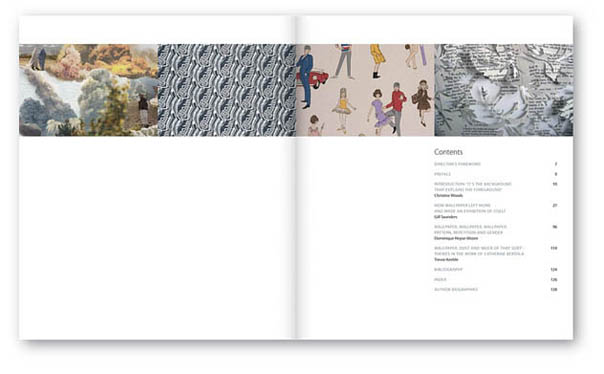Screen dimensions: 604x374
Task: Open the Author Biographies entry
Action: tap(456, 289)
